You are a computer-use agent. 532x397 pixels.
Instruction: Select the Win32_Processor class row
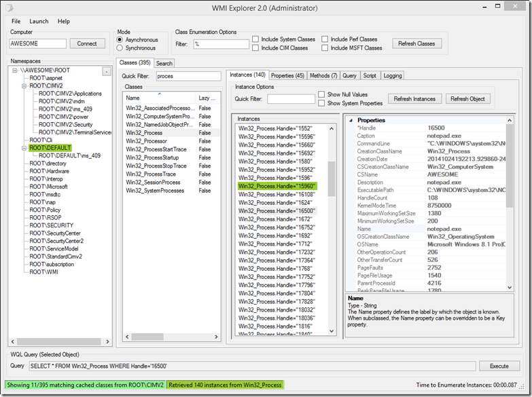point(171,141)
